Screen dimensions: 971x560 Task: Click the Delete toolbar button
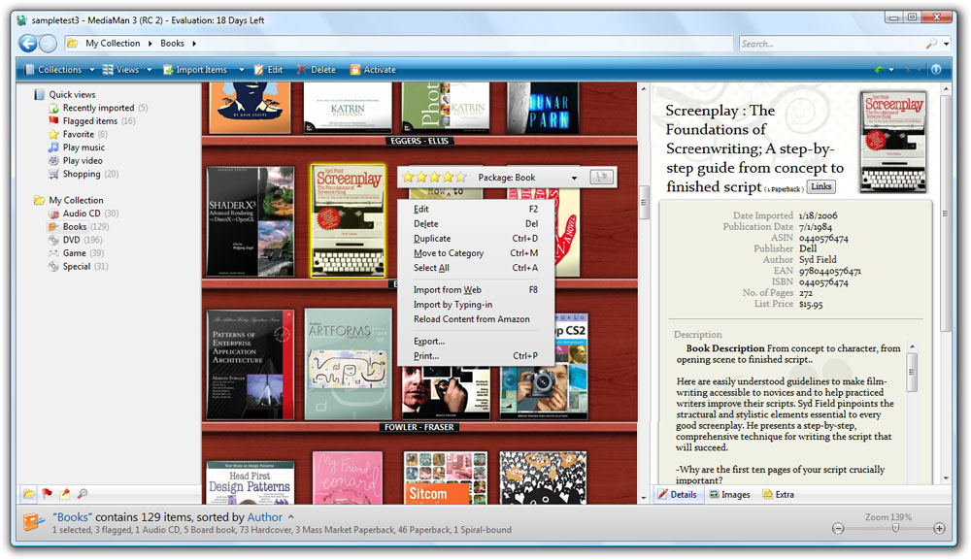click(x=316, y=70)
